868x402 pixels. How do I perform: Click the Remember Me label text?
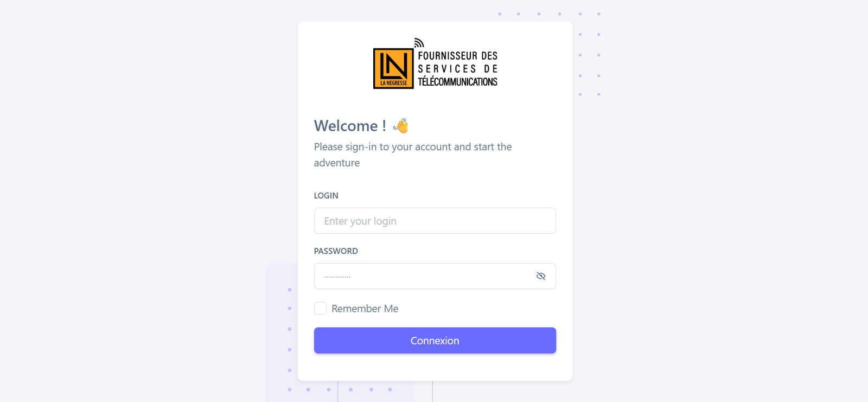pyautogui.click(x=365, y=309)
